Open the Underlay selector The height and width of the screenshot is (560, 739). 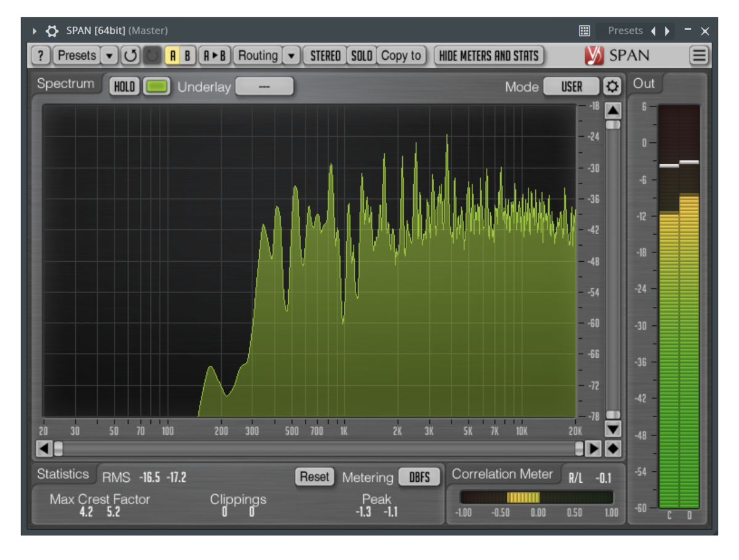tap(264, 86)
